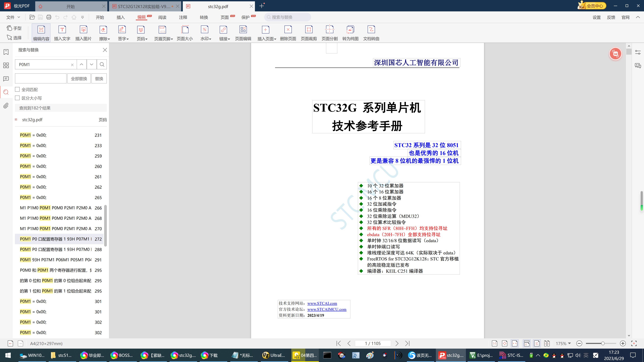
Task: Jump to next search result
Action: tap(92, 65)
